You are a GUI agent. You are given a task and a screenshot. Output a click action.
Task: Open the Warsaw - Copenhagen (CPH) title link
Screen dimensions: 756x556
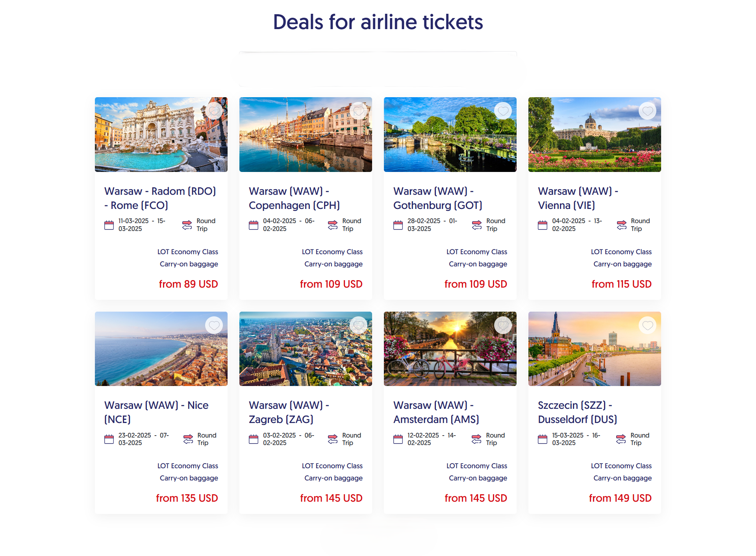point(294,198)
